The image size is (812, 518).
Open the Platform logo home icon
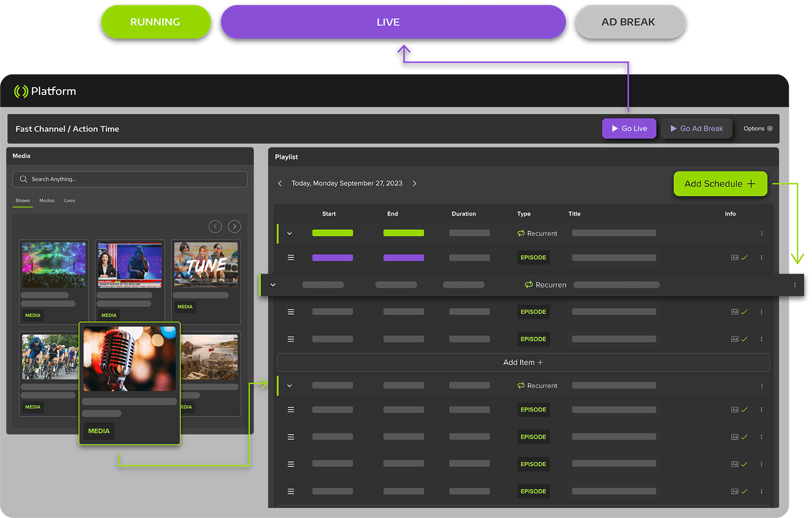pos(20,91)
